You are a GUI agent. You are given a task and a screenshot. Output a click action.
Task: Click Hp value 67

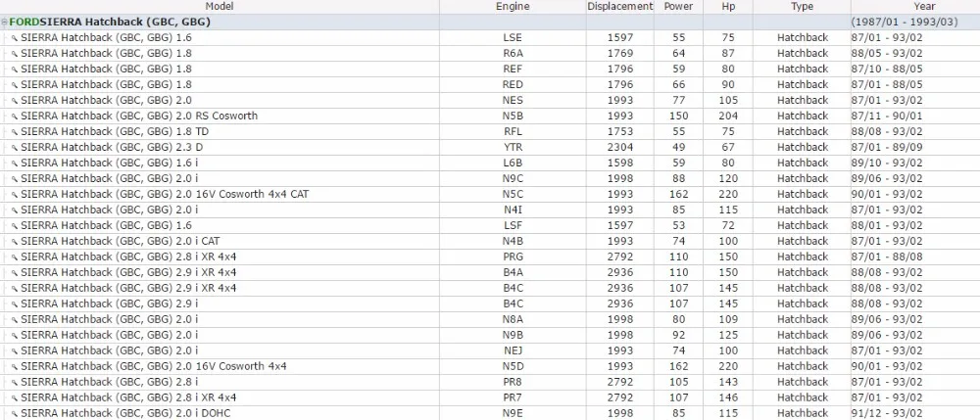tap(728, 147)
